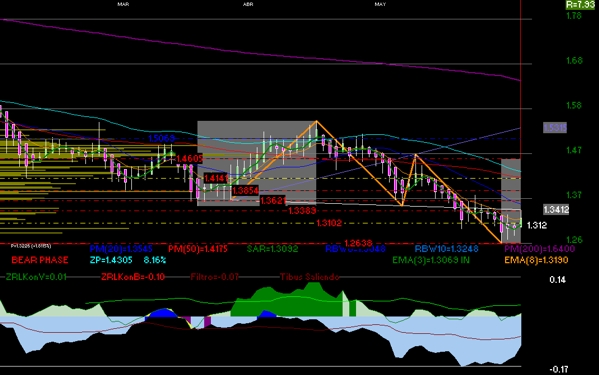Select the MAY month marker
Viewport: 599px width, 375px height.
point(380,4)
